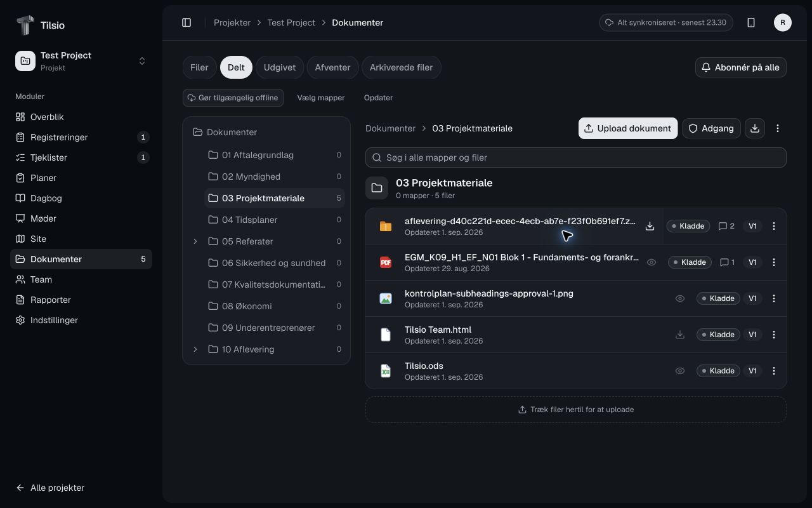The width and height of the screenshot is (812, 508).
Task: Open folder options three-dot menu beside download
Action: point(778,128)
